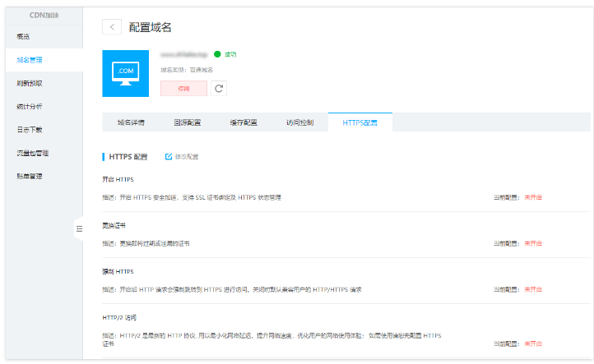This screenshot has width=594, height=364.
Task: Collapse the sidebar with the handle icon
Action: [x=79, y=228]
